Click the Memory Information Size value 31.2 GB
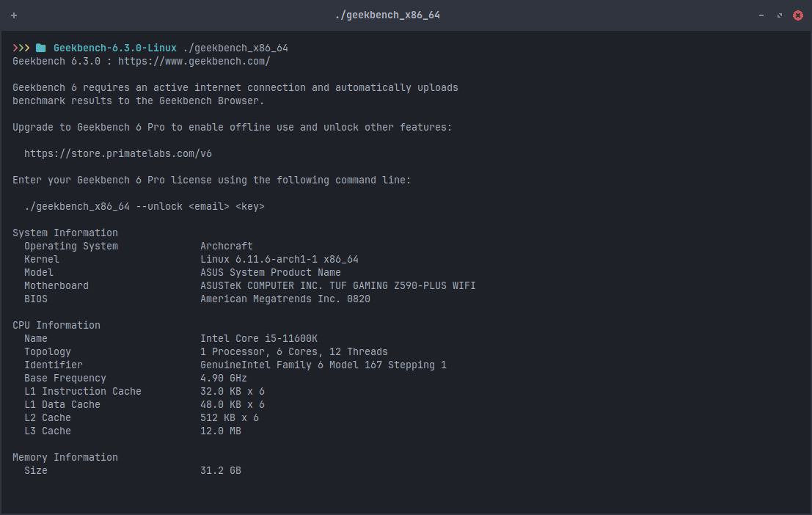 click(x=221, y=470)
